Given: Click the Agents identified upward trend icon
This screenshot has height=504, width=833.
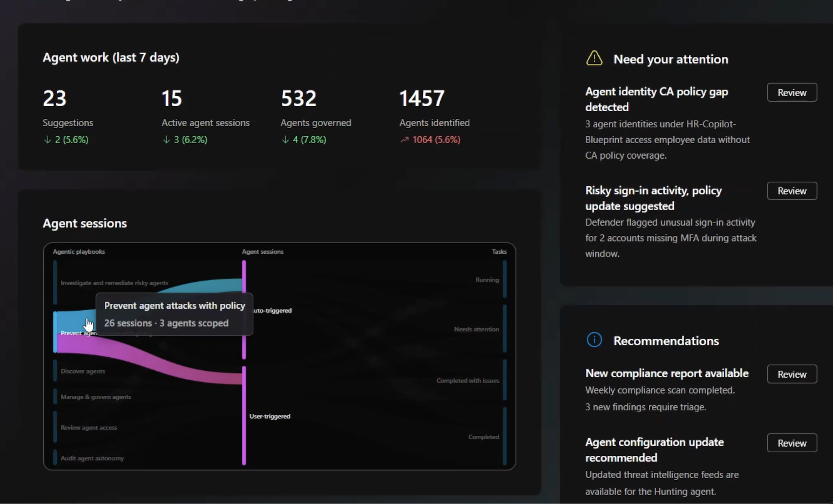Looking at the screenshot, I should 404,140.
